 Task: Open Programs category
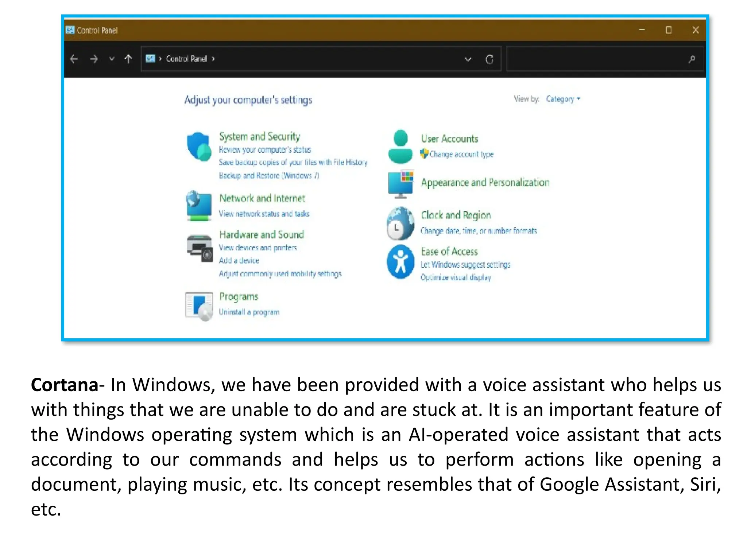click(239, 297)
